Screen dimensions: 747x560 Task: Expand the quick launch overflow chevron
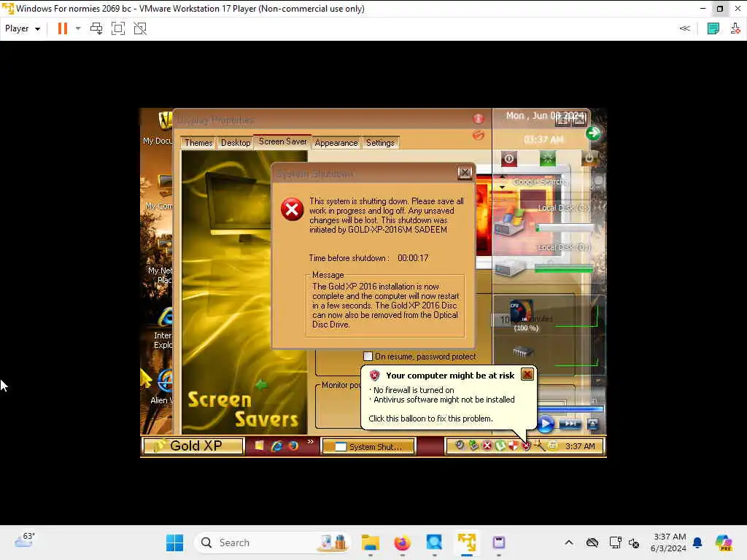tap(311, 443)
